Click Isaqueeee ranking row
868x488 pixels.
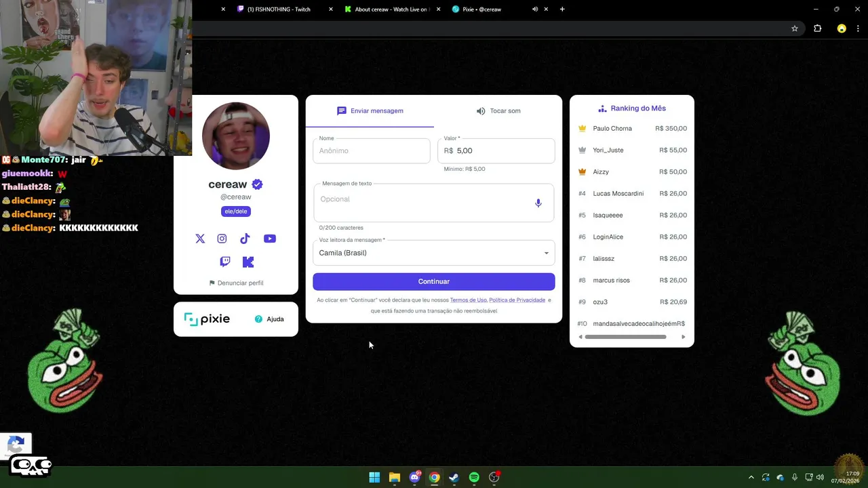[632, 215]
